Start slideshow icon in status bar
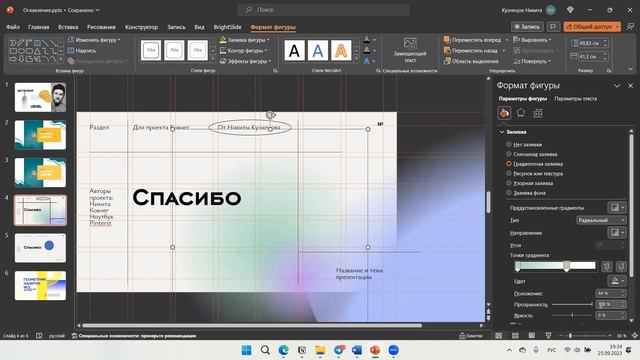 (x=548, y=336)
